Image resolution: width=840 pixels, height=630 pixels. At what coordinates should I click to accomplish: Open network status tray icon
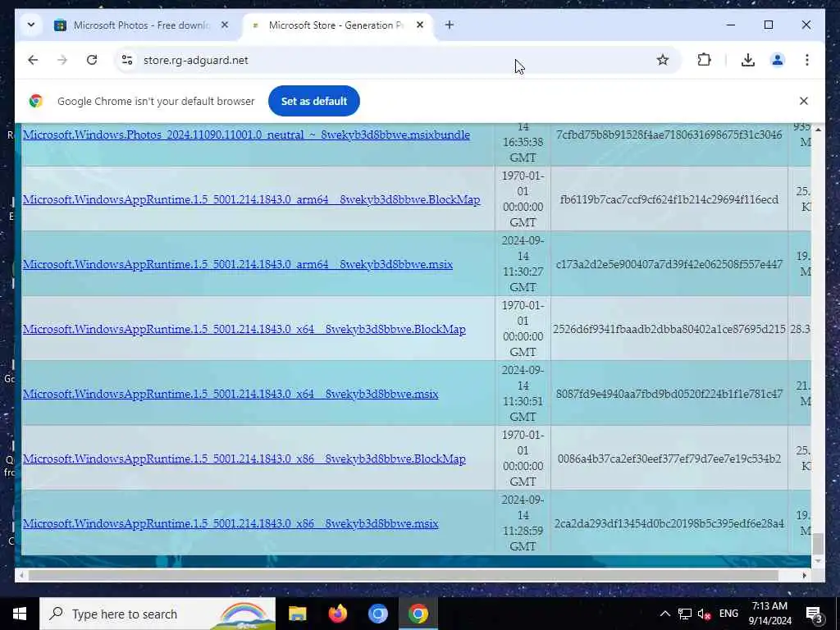coord(685,614)
